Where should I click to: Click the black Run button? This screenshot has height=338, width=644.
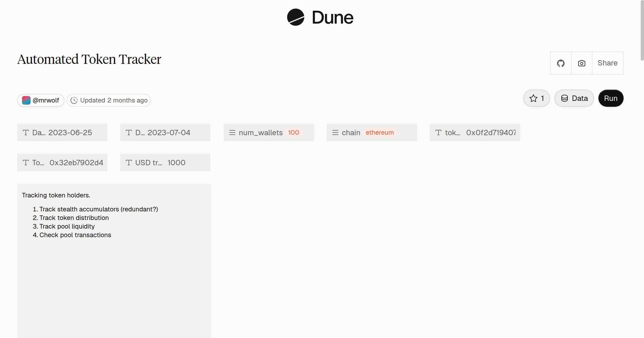611,98
